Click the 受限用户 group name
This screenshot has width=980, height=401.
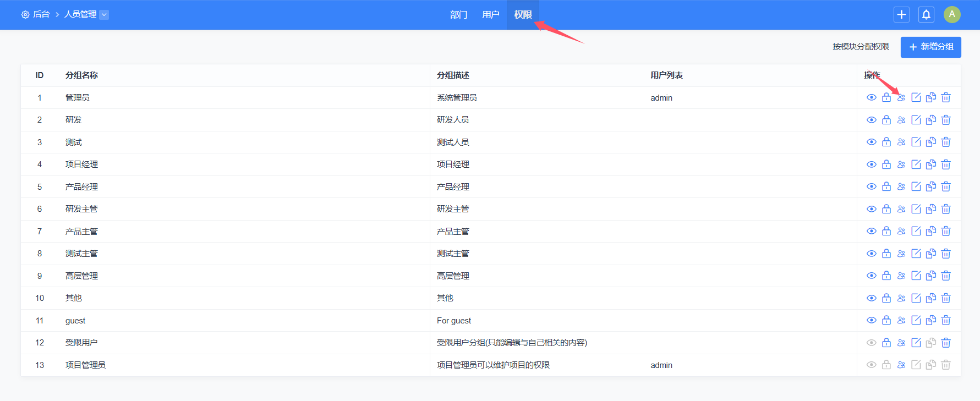81,343
